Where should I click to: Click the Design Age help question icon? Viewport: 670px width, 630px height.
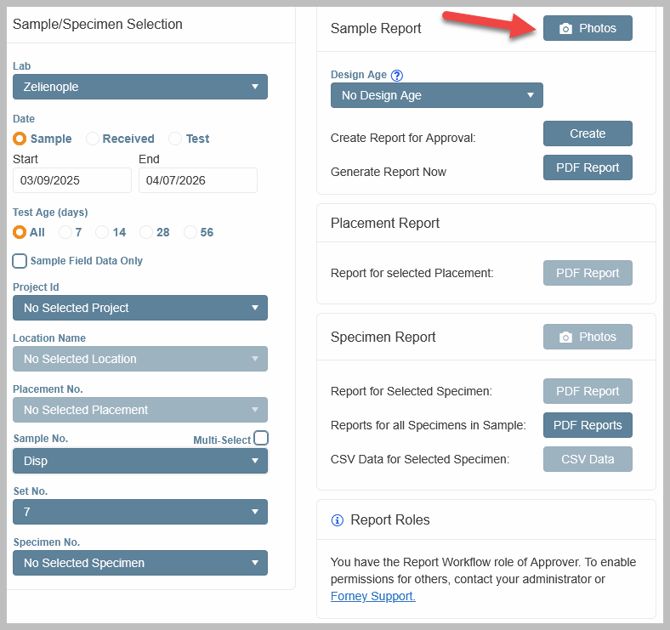tap(397, 75)
